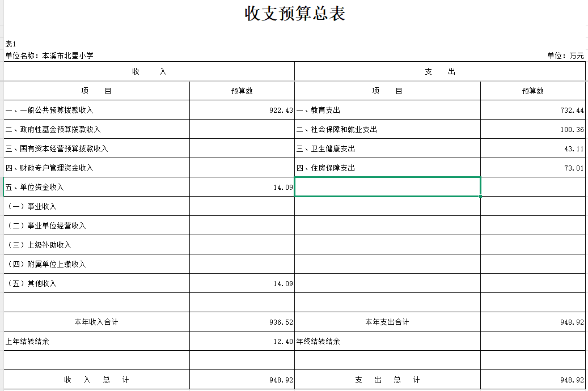The image size is (588, 391).
Task: Select the （三）上级补助收入 cell
Action: click(97, 245)
